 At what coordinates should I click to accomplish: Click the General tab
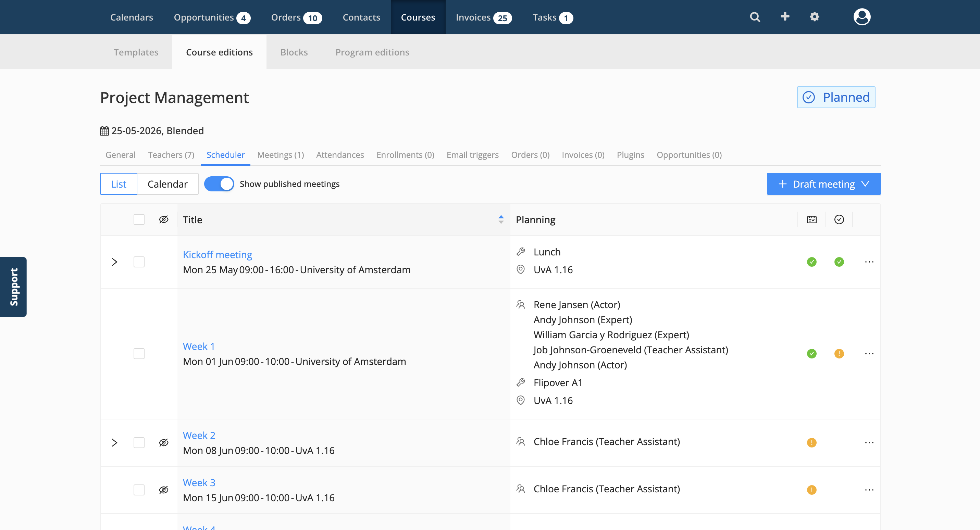(x=120, y=155)
